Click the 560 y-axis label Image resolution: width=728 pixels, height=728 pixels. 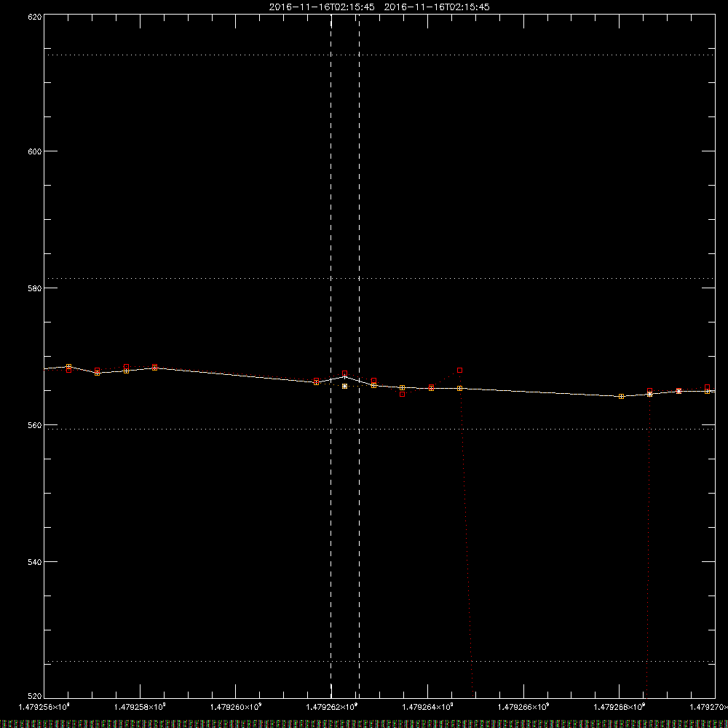pyautogui.click(x=35, y=425)
